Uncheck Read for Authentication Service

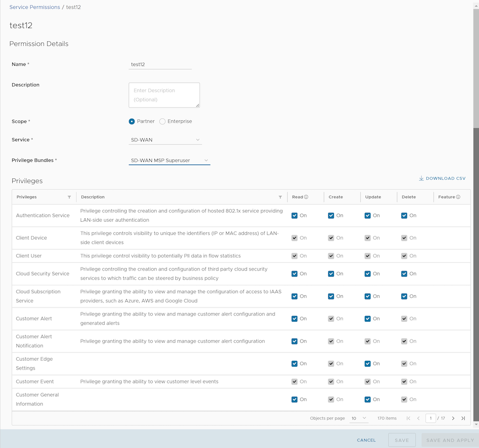pyautogui.click(x=295, y=215)
